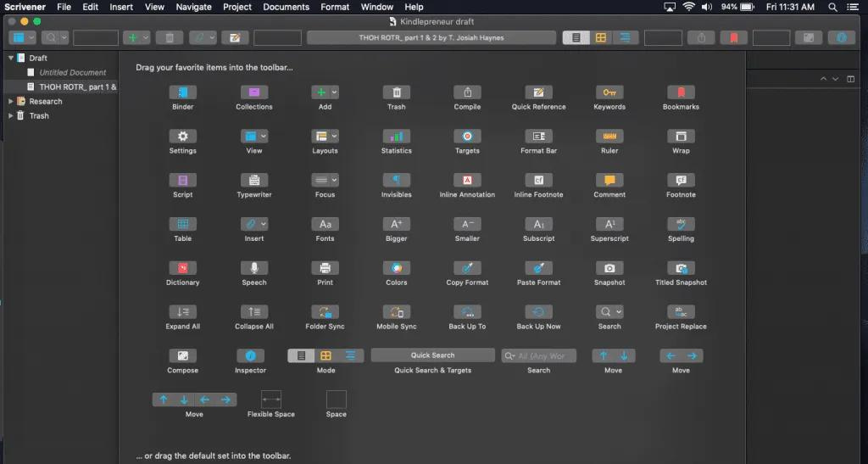Pick the Bookmarks icon in the palette

681,92
